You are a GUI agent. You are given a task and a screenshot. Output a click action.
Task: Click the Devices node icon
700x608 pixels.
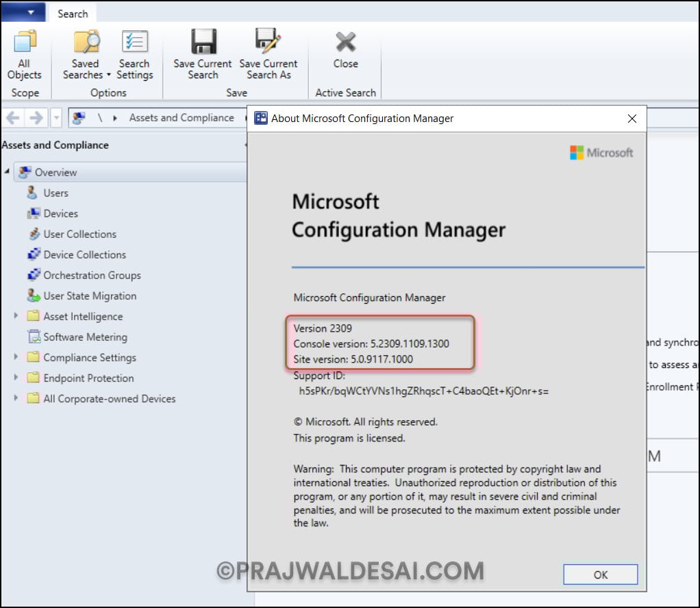[34, 214]
